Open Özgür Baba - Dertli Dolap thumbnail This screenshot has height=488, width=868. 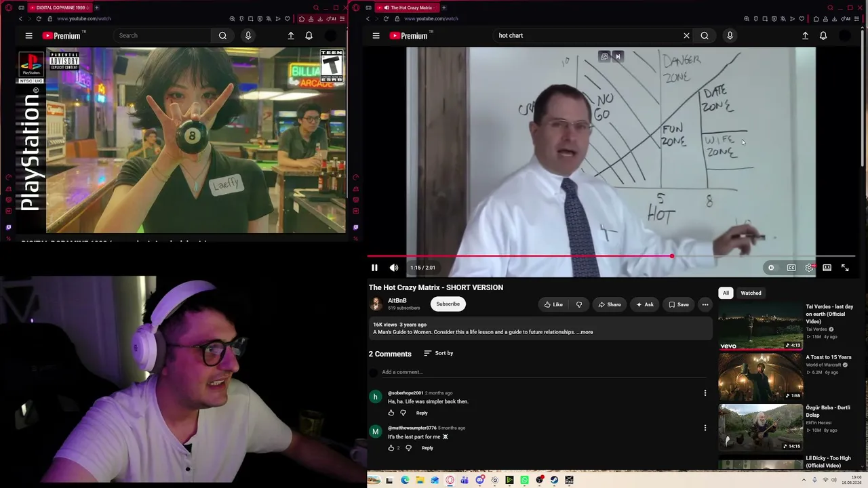click(x=760, y=428)
